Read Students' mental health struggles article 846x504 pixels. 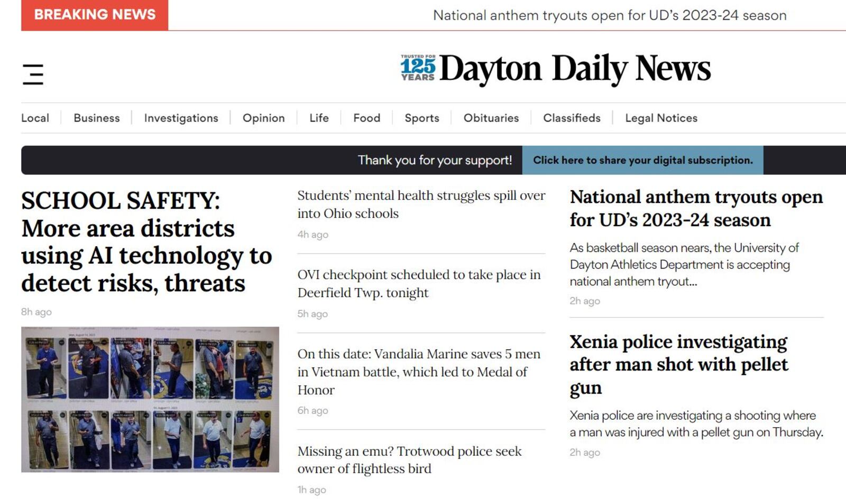coord(421,204)
